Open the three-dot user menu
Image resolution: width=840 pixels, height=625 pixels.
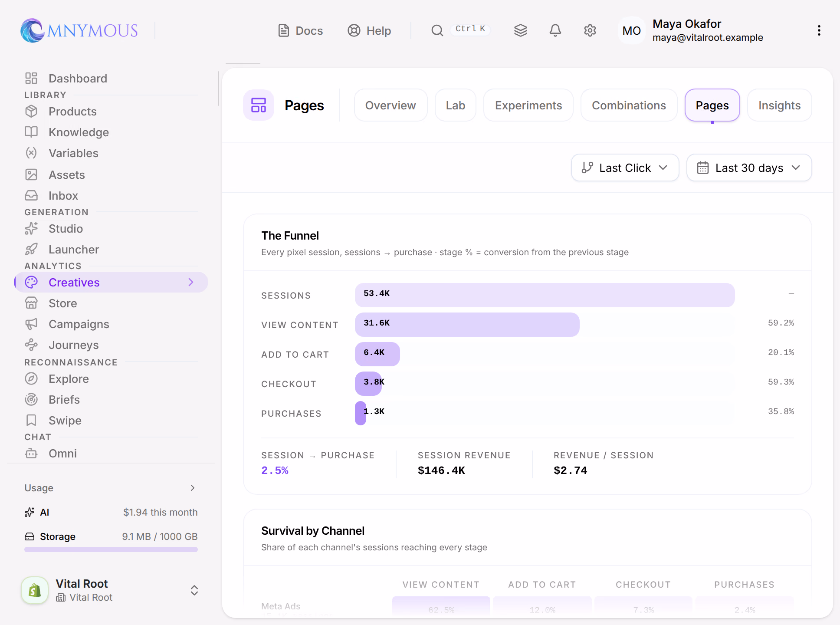point(819,30)
